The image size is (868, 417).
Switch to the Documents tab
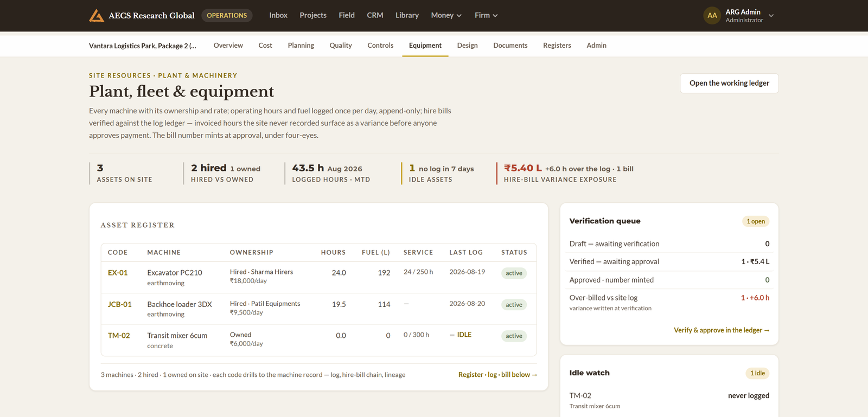[510, 46]
